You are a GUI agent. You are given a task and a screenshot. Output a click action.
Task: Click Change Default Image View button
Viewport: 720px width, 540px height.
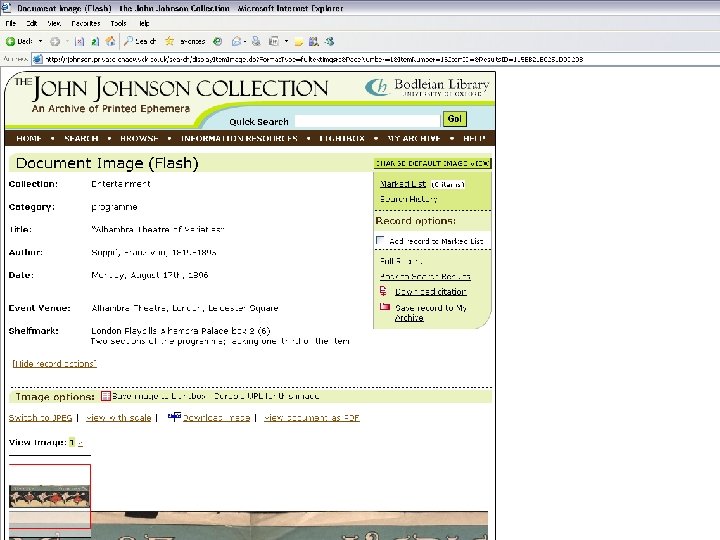click(433, 163)
